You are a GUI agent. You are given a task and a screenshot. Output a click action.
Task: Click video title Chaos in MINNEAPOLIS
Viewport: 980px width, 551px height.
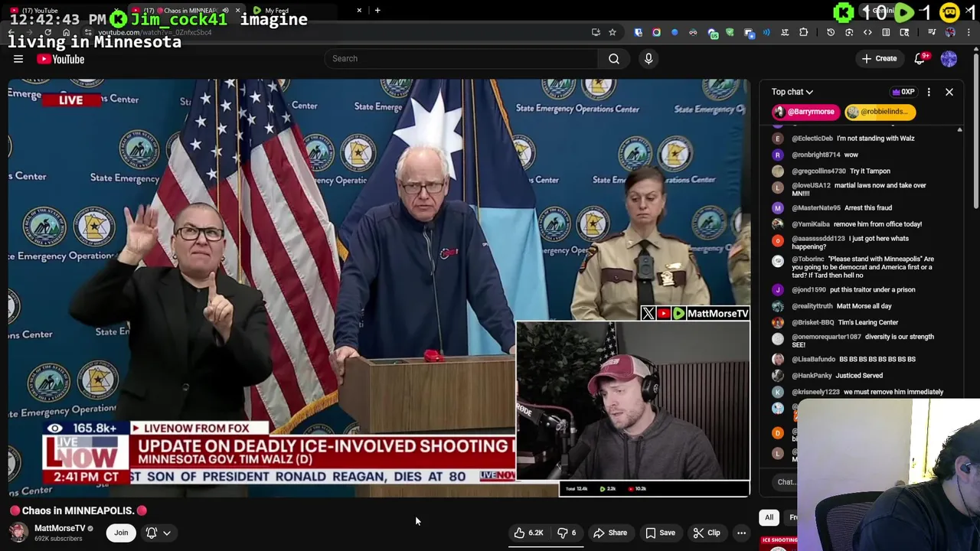78,510
